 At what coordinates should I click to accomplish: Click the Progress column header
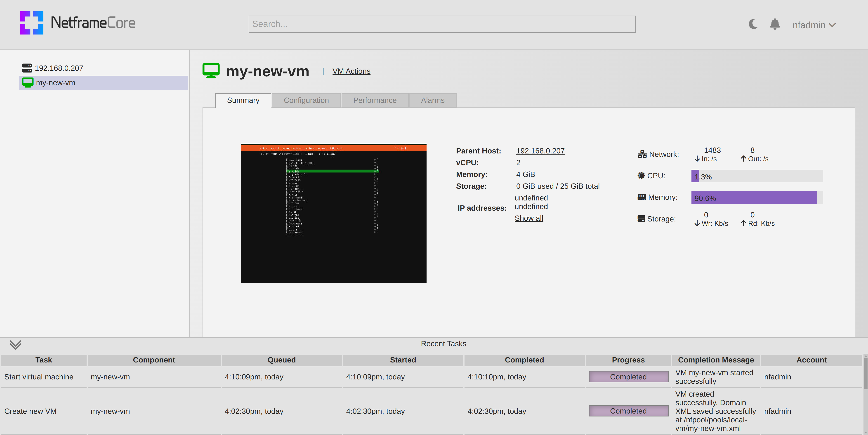tap(628, 360)
